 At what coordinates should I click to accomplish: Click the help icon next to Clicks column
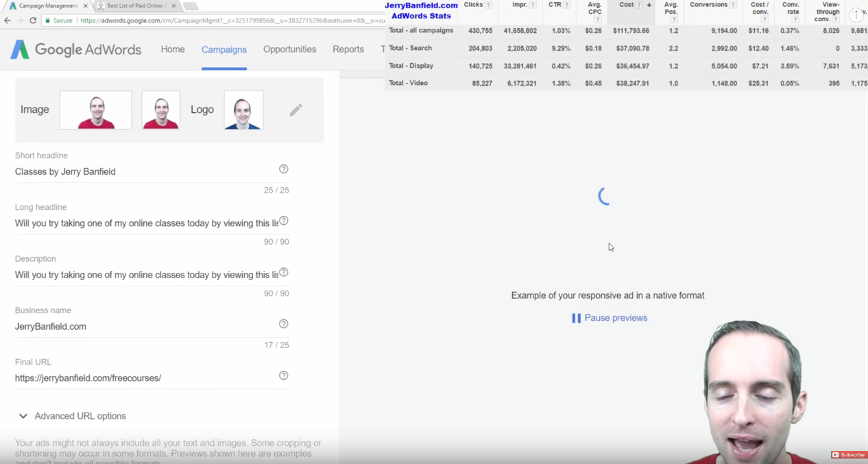point(489,5)
